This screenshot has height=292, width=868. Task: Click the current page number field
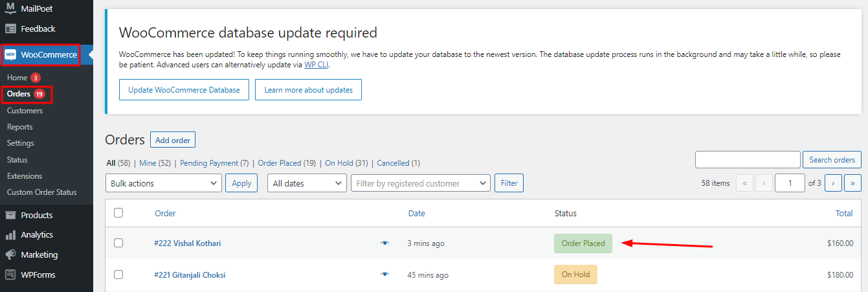coord(790,183)
